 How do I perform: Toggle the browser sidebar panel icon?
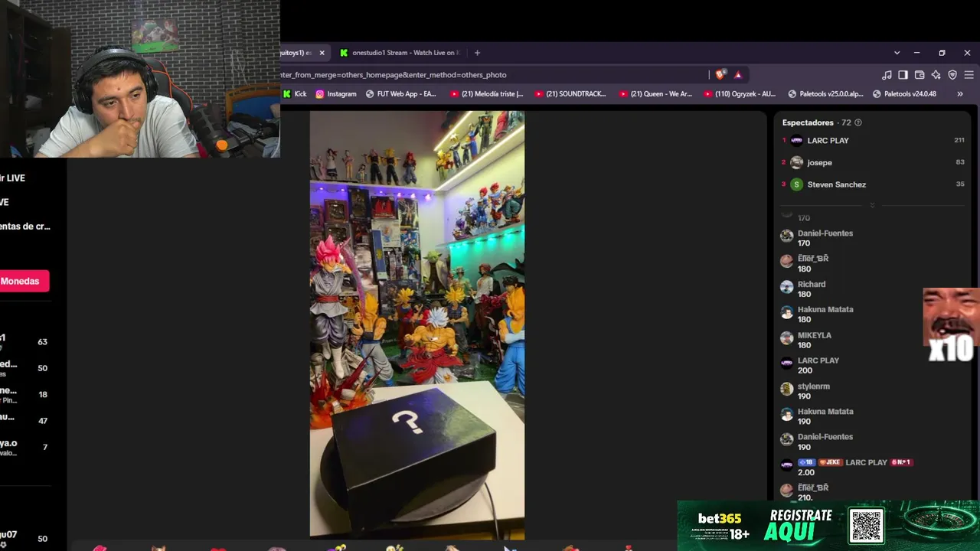(x=903, y=75)
